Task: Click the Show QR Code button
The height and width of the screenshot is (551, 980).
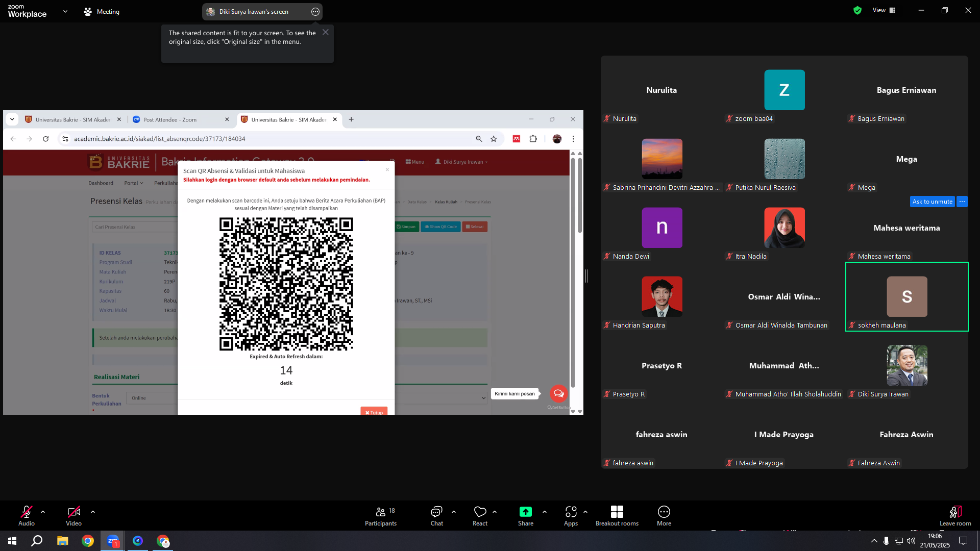Action: coord(441,227)
